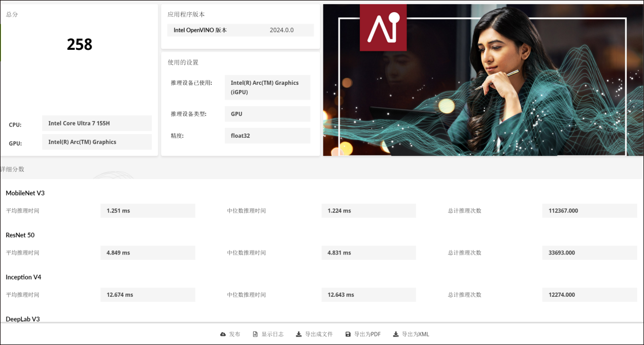Screen dimensions: 644x345
Task: Click the document icon for 显示日志
Action: (x=255, y=334)
